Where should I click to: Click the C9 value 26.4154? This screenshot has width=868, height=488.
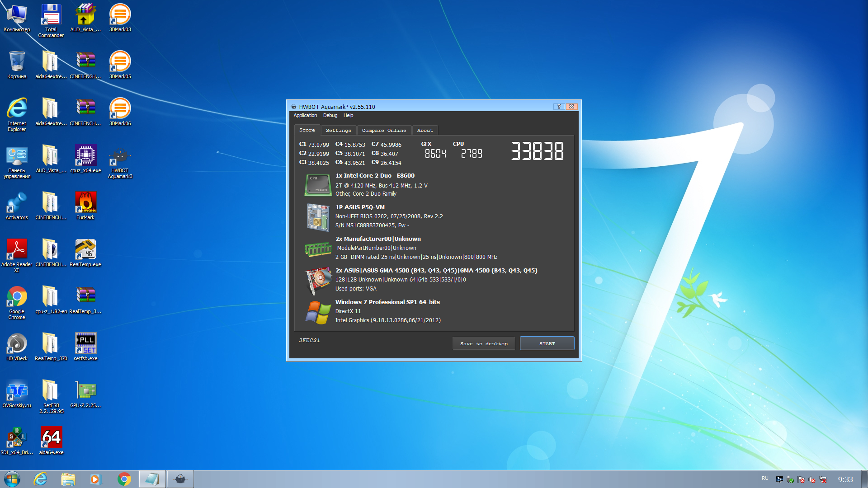(391, 163)
